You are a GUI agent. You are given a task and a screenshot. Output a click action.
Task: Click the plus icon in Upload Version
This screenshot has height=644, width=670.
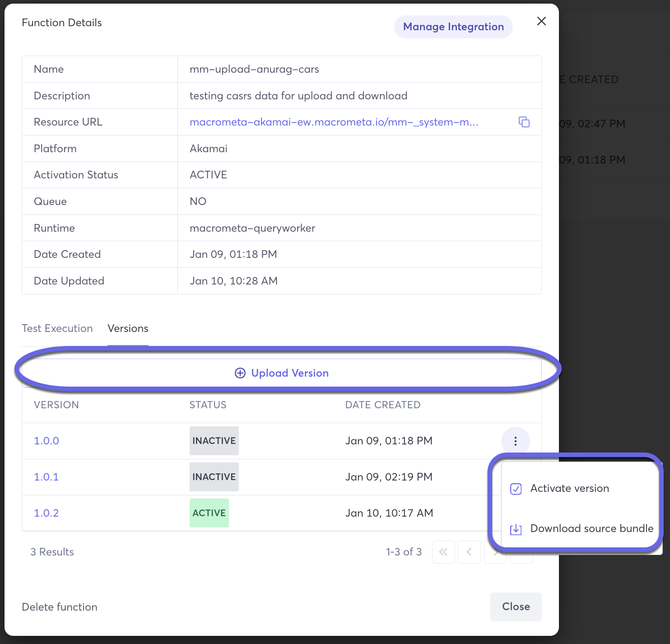coord(240,373)
